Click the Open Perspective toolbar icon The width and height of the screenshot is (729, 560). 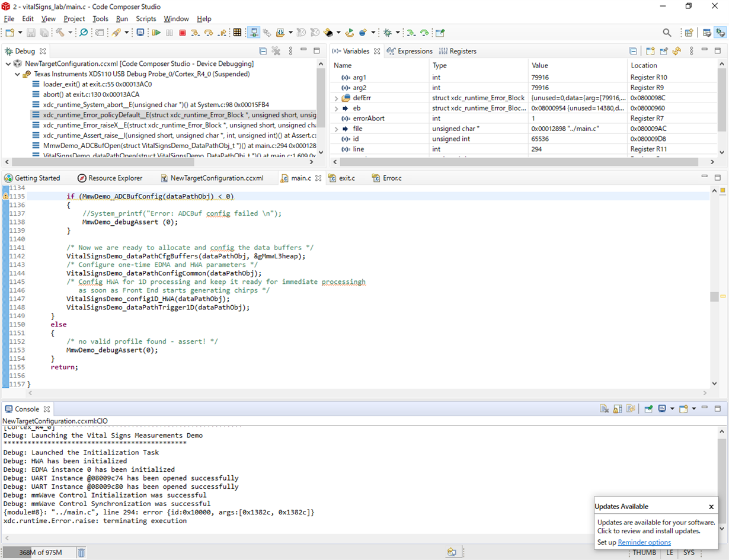(689, 33)
